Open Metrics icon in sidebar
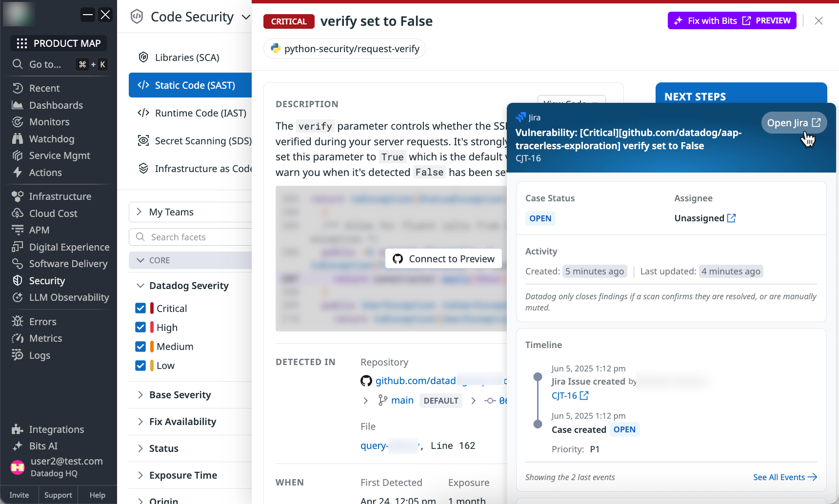This screenshot has height=504, width=839. [x=18, y=338]
